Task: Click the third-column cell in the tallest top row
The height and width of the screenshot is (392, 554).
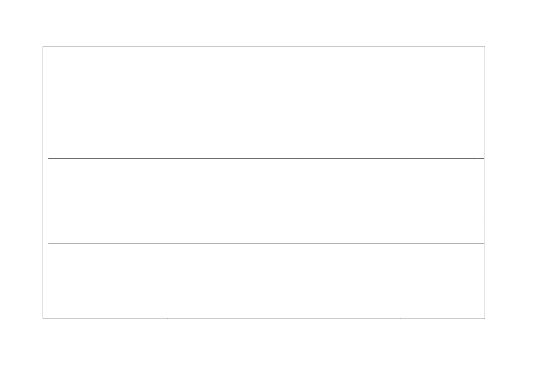Action: 351,102
